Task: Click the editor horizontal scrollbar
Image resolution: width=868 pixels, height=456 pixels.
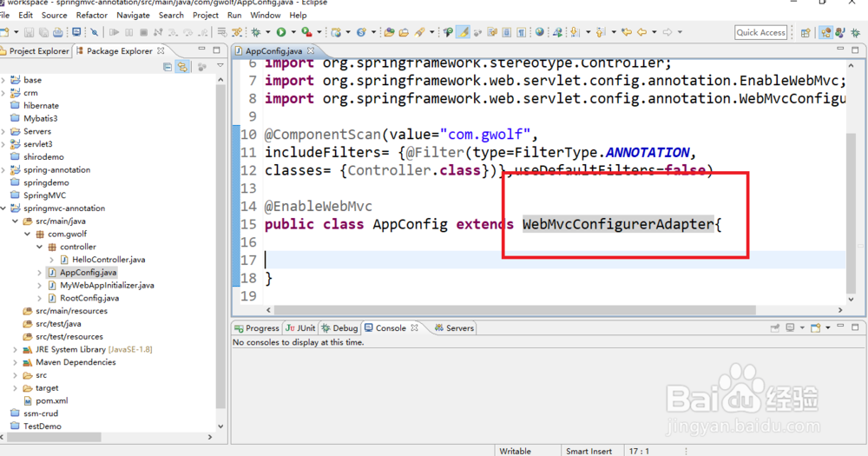Action: (x=515, y=310)
